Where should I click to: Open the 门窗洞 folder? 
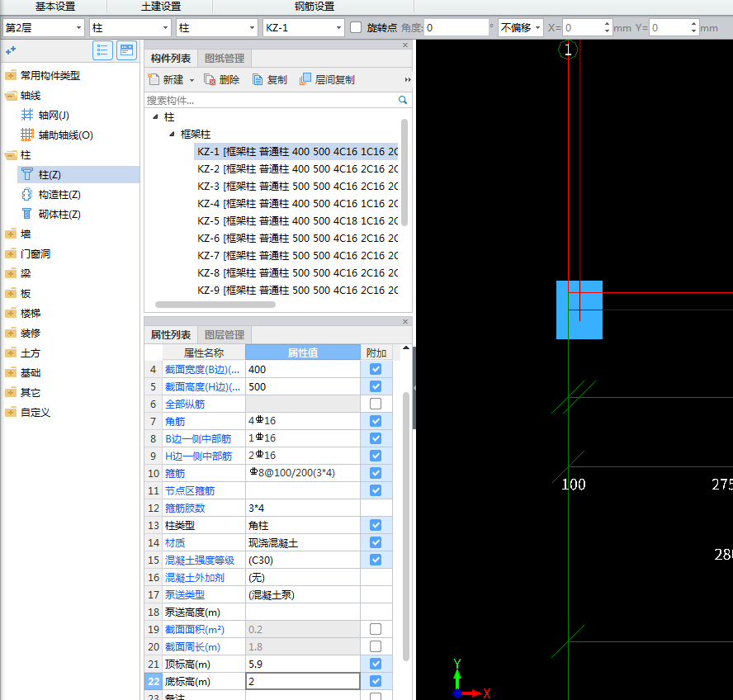tap(27, 254)
